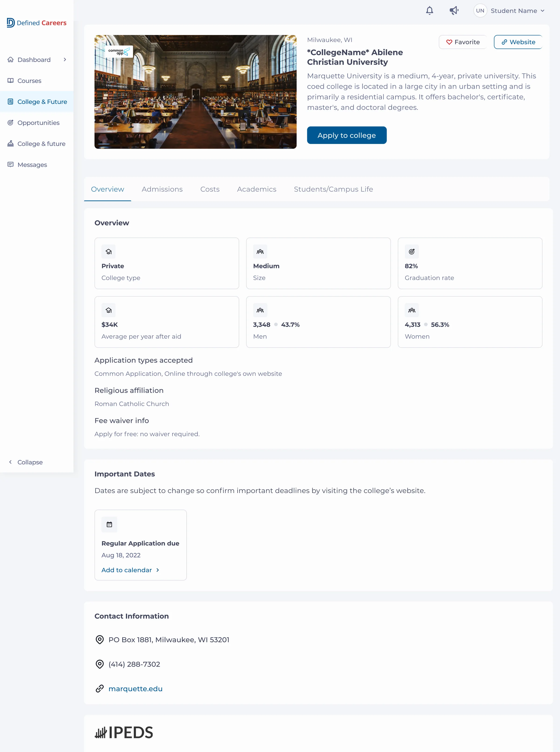Click the Dashboard home icon in the sidebar
The width and height of the screenshot is (560, 752).
10,60
